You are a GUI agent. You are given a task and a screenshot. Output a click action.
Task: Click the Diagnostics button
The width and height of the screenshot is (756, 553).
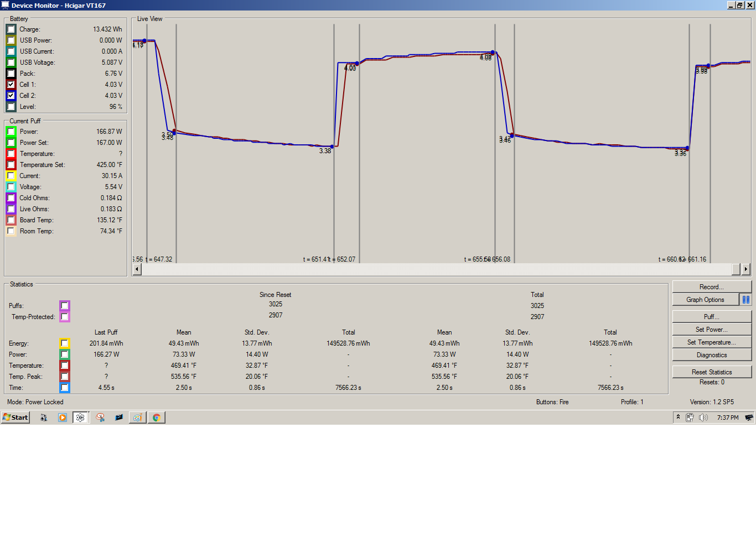712,355
